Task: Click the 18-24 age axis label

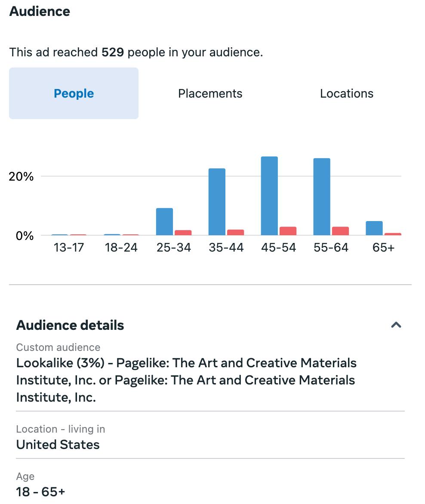Action: click(121, 248)
